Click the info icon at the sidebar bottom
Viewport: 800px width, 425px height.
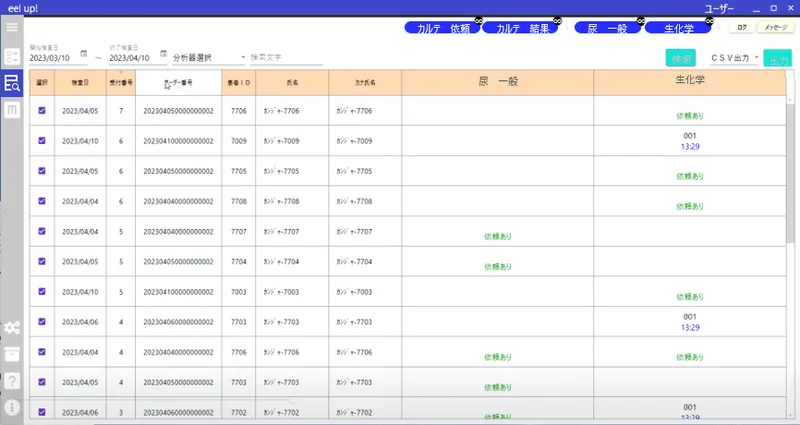click(x=13, y=407)
